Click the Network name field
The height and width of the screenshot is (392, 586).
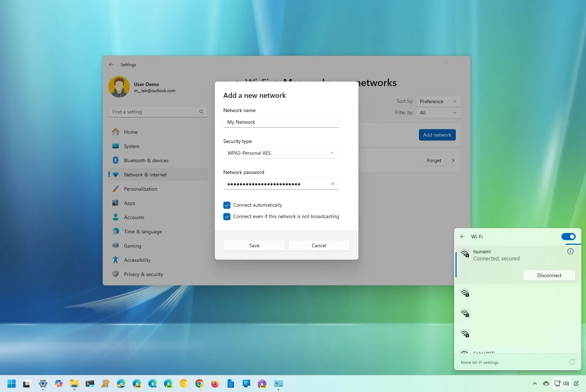tap(281, 122)
